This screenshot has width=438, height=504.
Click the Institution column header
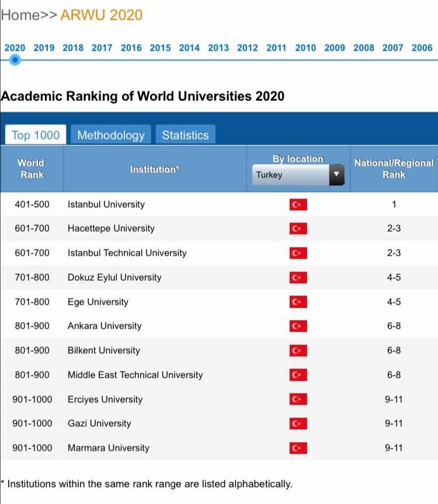coord(155,169)
